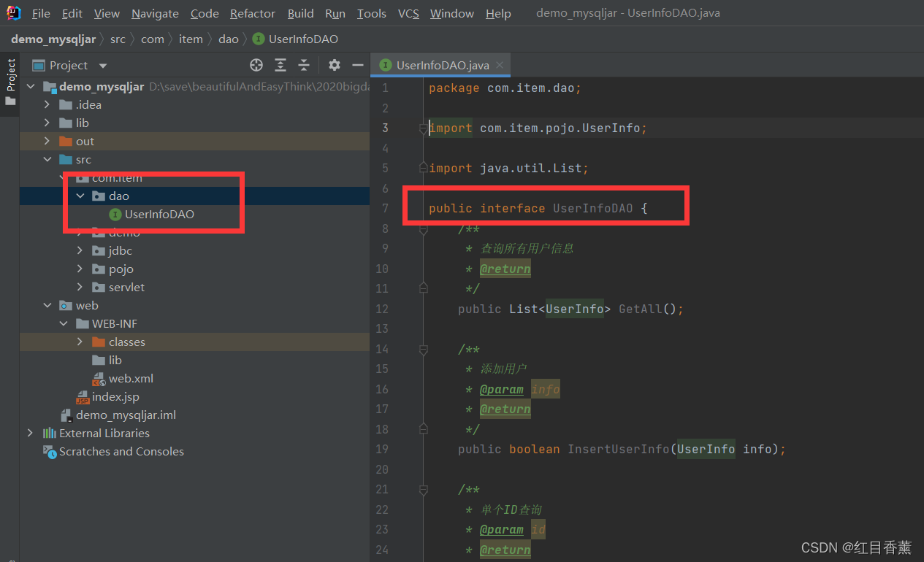Open Project panel settings gear
Image resolution: width=924 pixels, height=562 pixels.
335,65
